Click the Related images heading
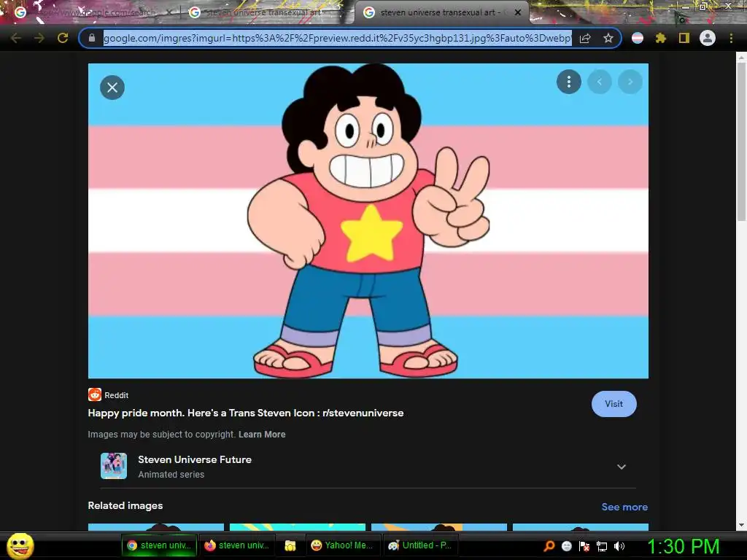 pos(125,506)
